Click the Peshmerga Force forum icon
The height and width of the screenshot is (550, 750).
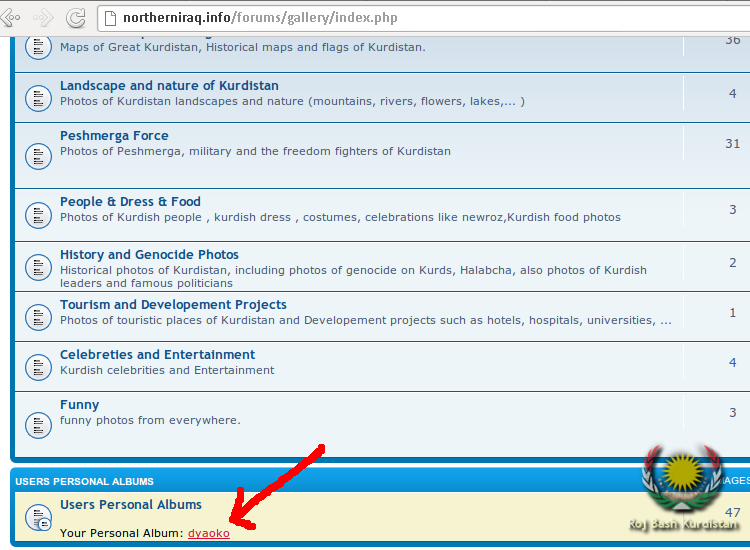(38, 156)
